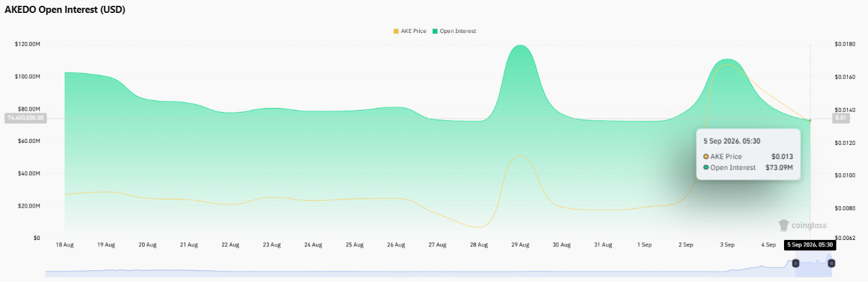The image size is (868, 282).
Task: Click the tooltip header 5 Sep 2026, 05:30
Action: [731, 140]
